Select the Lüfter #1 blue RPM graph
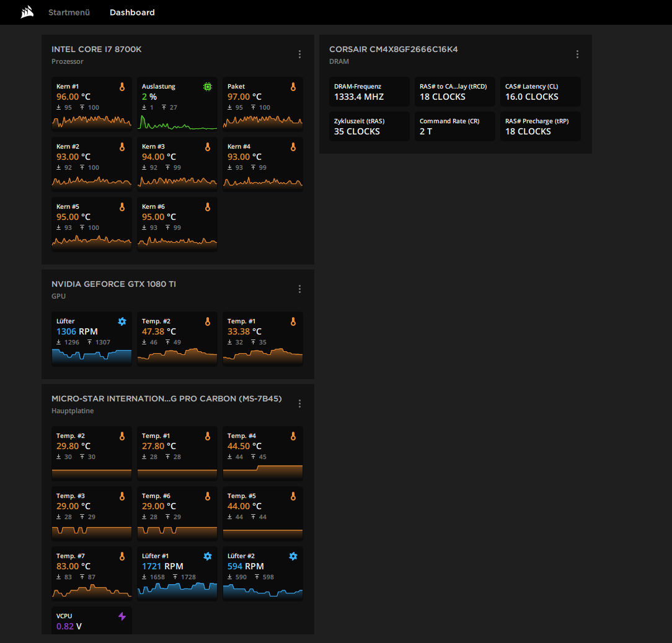672x643 pixels. click(x=177, y=591)
